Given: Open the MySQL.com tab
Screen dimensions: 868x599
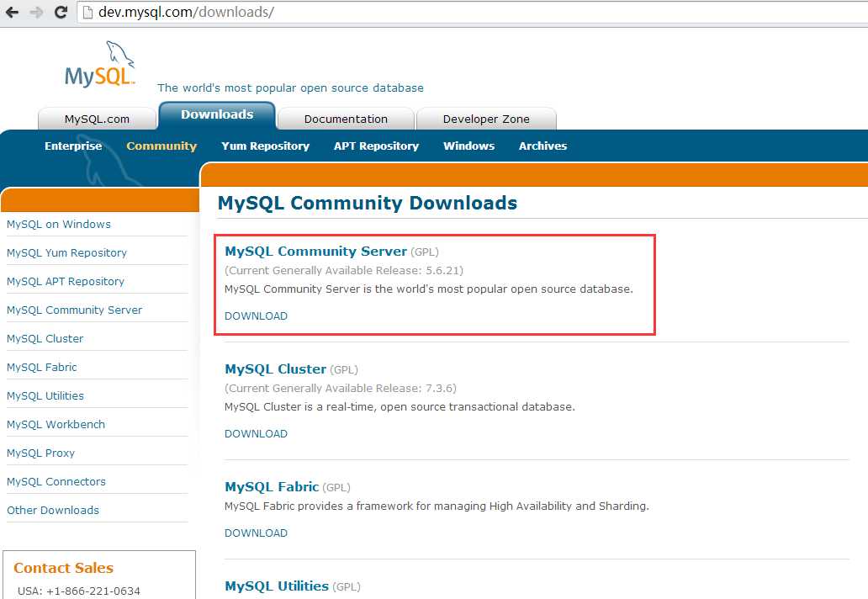Looking at the screenshot, I should click(97, 119).
